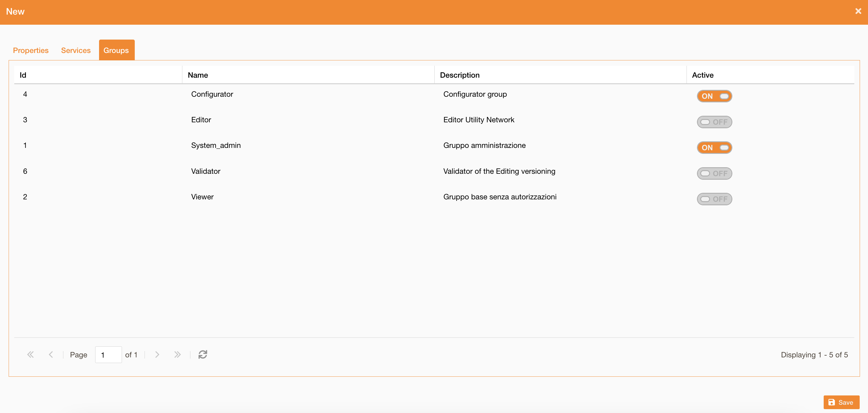Click the Id cell with value 2
This screenshot has height=413, width=868.
click(x=98, y=197)
